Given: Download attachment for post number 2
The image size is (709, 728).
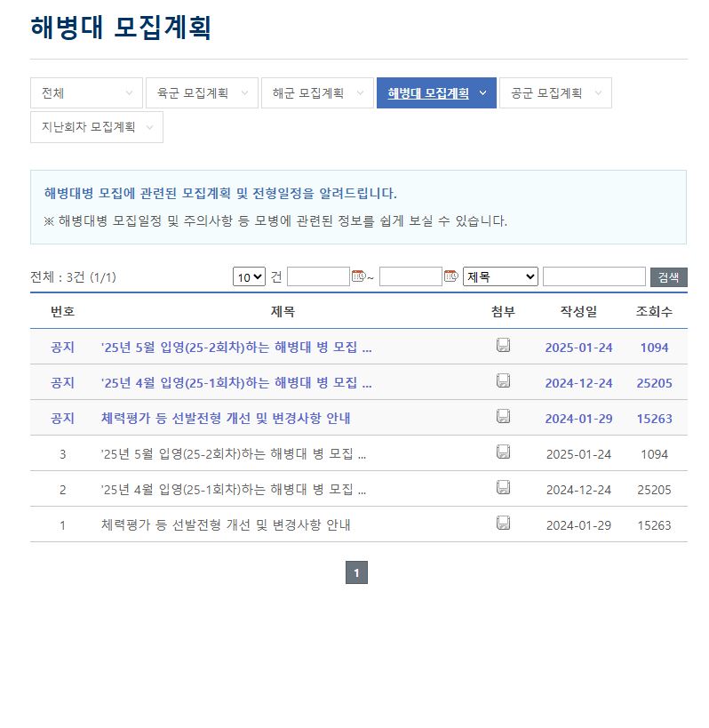Looking at the screenshot, I should point(503,487).
